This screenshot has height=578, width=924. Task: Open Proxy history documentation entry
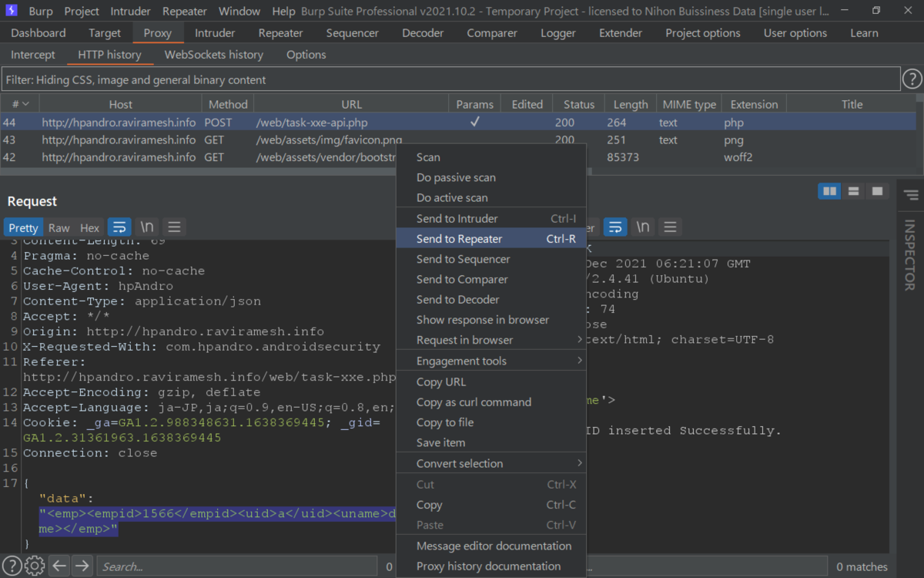[490, 566]
